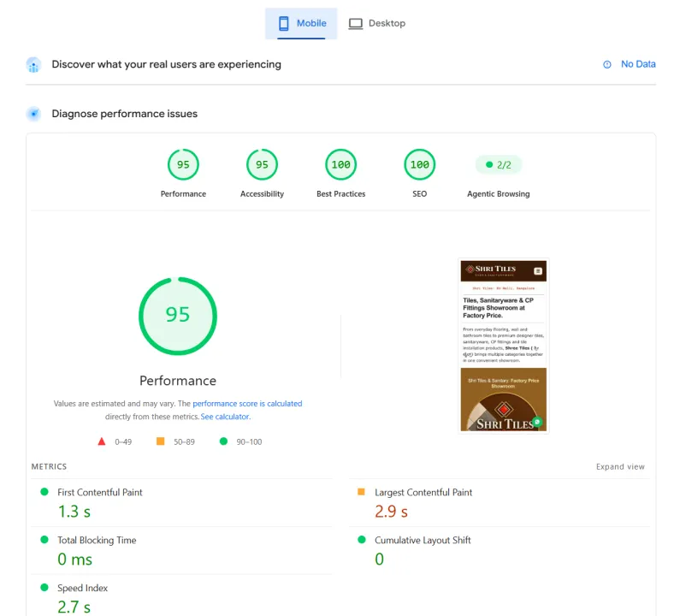Open the Best Practices 100 score gauge
Viewport: 692px width, 616px height.
pos(340,164)
